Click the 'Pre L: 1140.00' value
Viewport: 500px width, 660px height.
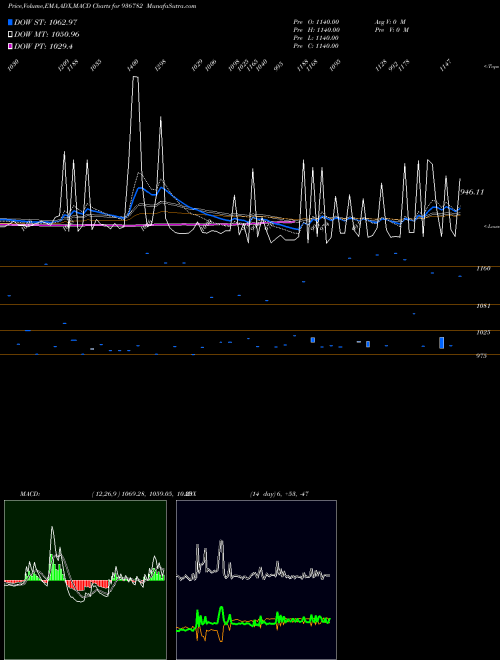[316, 38]
